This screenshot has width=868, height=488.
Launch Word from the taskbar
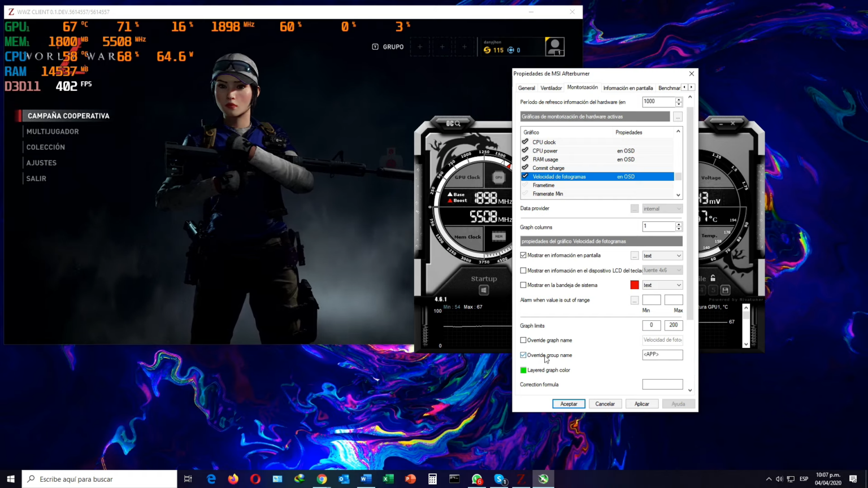click(x=366, y=479)
